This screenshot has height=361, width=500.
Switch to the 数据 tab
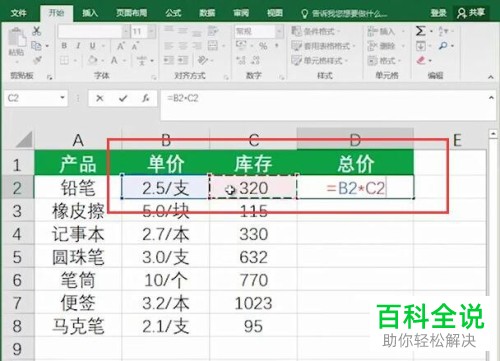point(207,13)
